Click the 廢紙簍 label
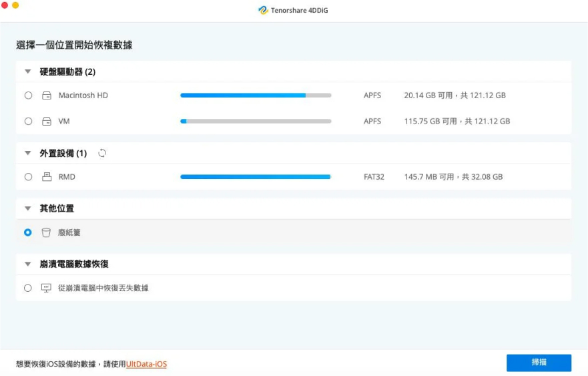Viewport: 588px width, 376px height. [x=69, y=232]
